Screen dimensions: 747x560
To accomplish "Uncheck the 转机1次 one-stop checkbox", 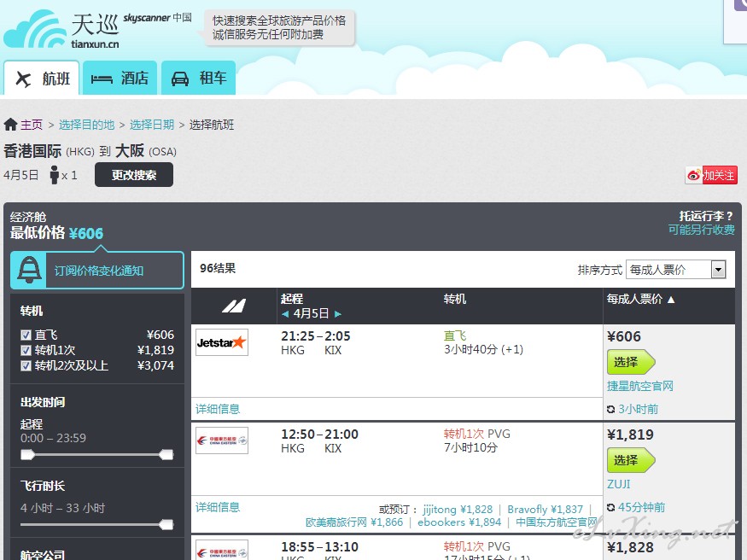I will tap(26, 351).
